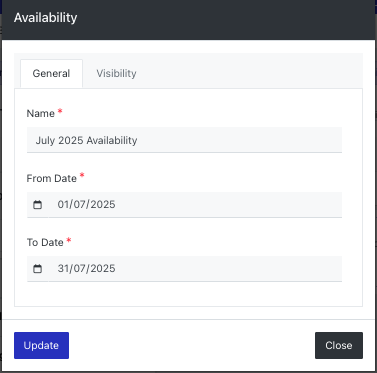Click blank panel area below To Date field
The image size is (377, 373).
(188, 294)
